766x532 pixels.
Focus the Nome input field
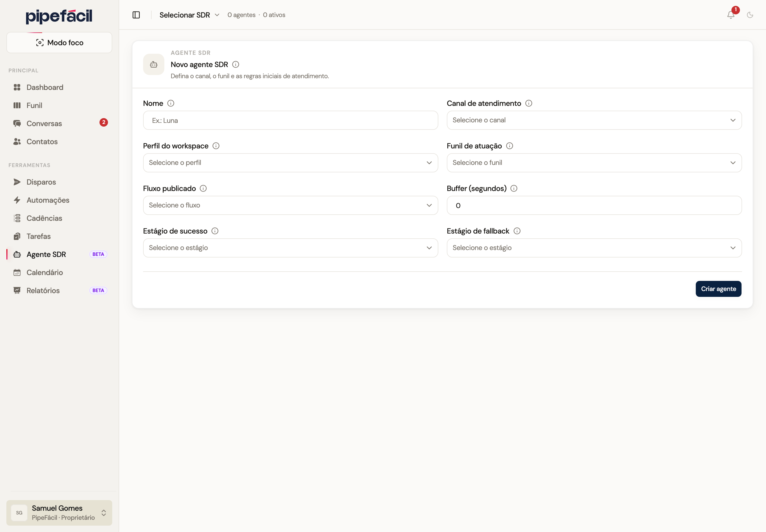point(290,120)
